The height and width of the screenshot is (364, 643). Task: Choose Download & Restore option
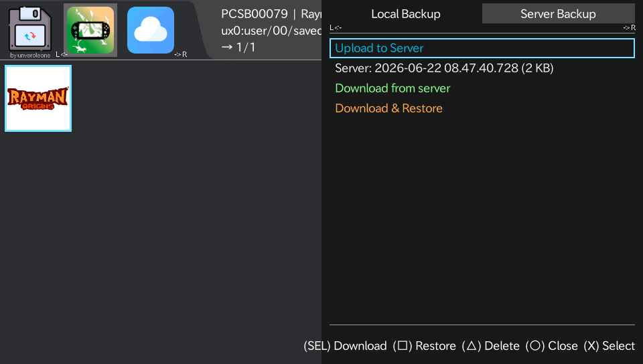pos(388,108)
